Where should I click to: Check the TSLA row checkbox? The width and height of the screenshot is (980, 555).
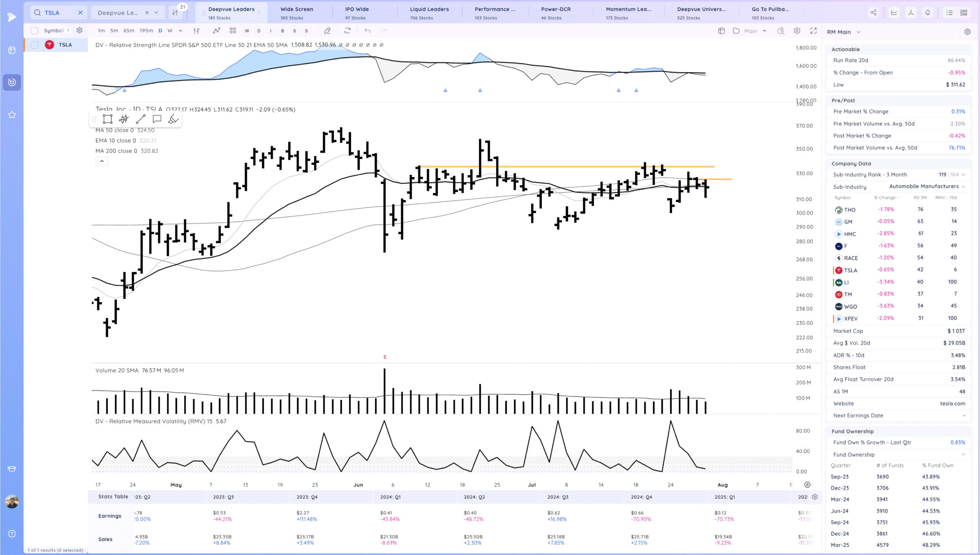click(x=34, y=45)
